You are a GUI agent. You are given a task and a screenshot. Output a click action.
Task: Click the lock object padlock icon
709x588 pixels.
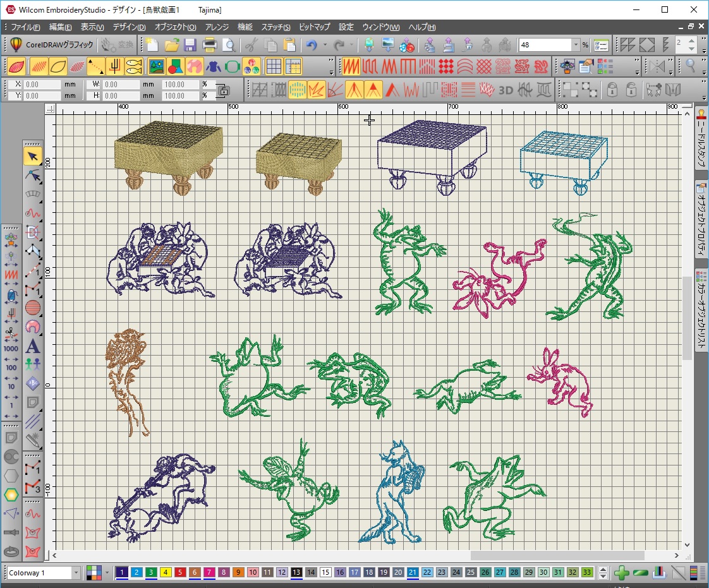[x=612, y=90]
